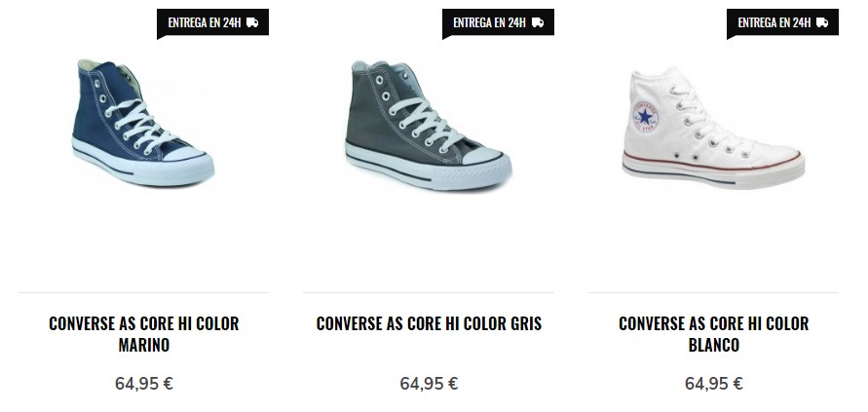Open the grey Converse sneaker image

point(429,126)
